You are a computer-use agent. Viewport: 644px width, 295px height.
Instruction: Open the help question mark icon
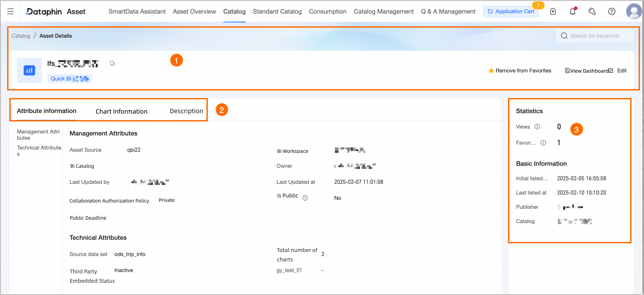coord(611,12)
